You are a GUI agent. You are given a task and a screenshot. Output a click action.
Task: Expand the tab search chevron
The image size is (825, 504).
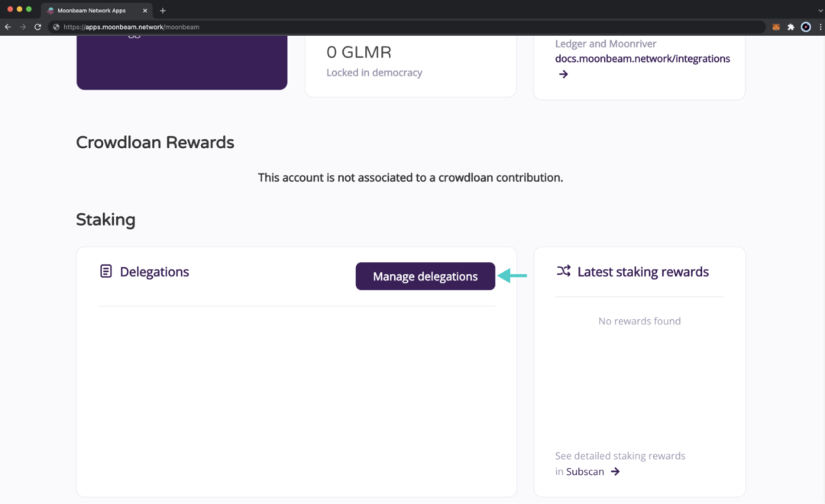tap(820, 11)
